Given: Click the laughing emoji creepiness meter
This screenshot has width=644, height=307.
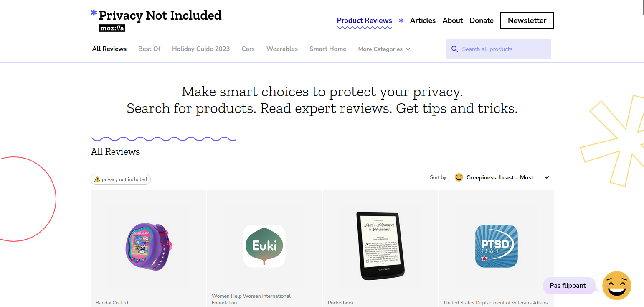Looking at the screenshot, I should pos(617,286).
